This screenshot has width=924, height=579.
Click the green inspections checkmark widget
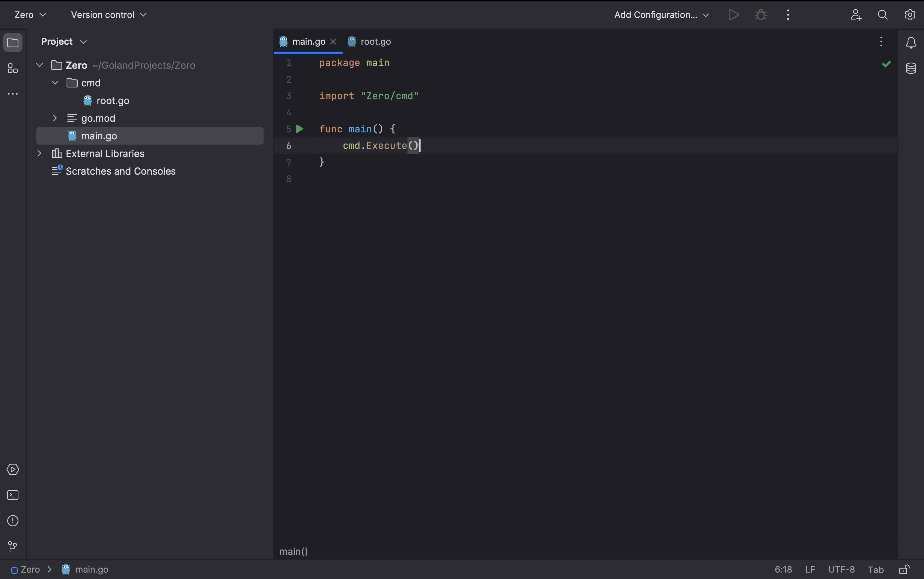(x=887, y=64)
